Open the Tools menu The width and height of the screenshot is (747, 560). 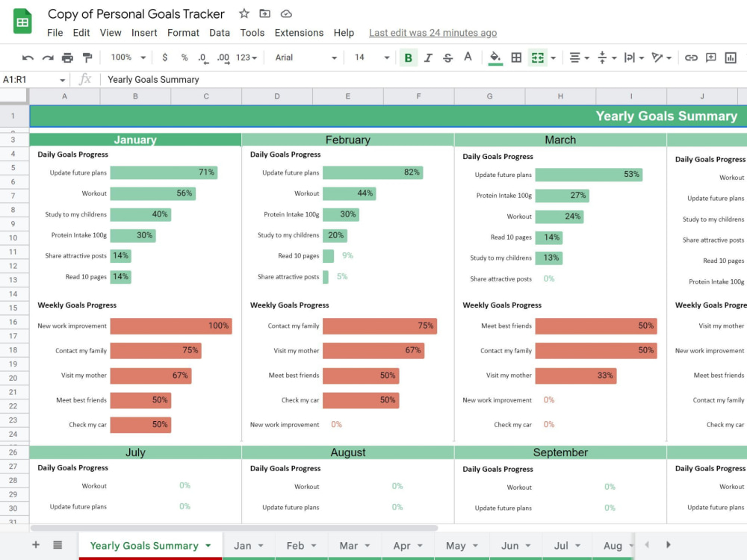[x=252, y=33]
